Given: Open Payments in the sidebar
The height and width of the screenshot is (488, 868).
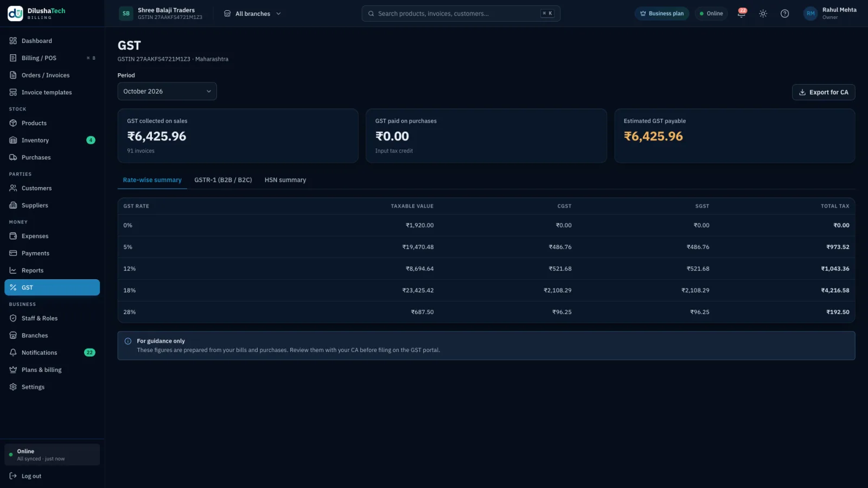Looking at the screenshot, I should tap(52, 253).
